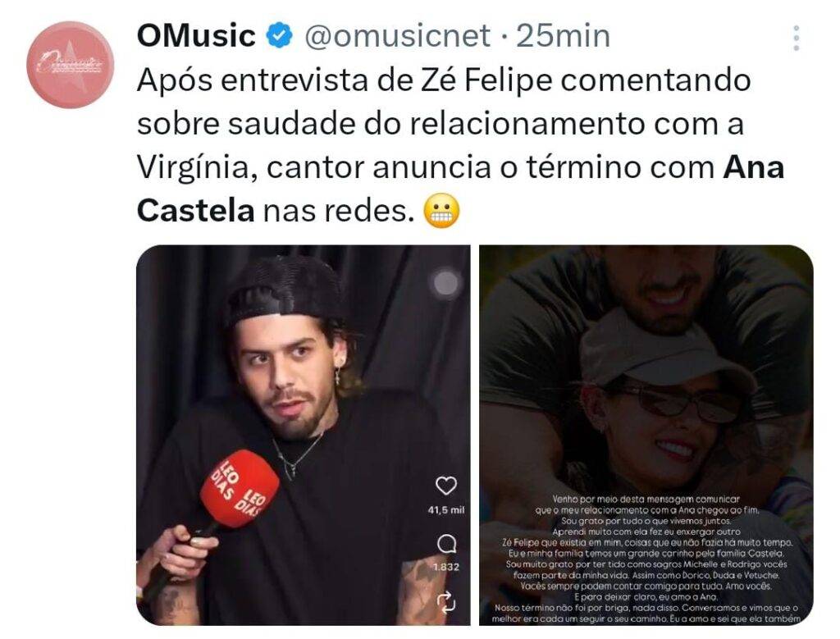This screenshot has height=639, width=840.
Task: Click the 'Venho por meio desta mensagem' text
Action: 646,499
